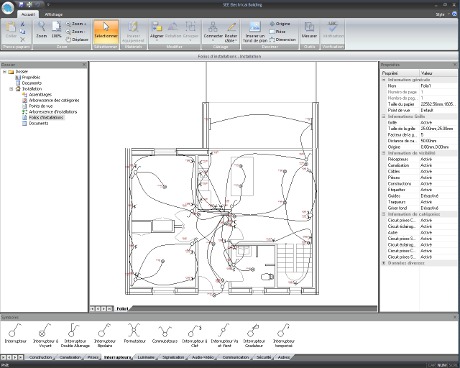Pick Interrupteur Va et Vient symbol
This screenshot has height=368, width=460.
tap(224, 335)
